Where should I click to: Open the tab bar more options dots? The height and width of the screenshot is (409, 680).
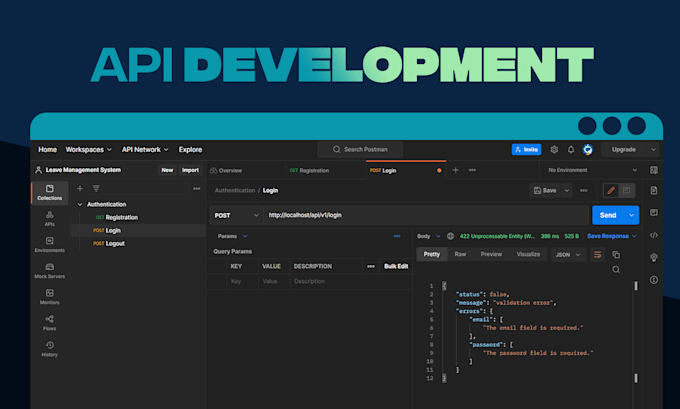point(472,170)
